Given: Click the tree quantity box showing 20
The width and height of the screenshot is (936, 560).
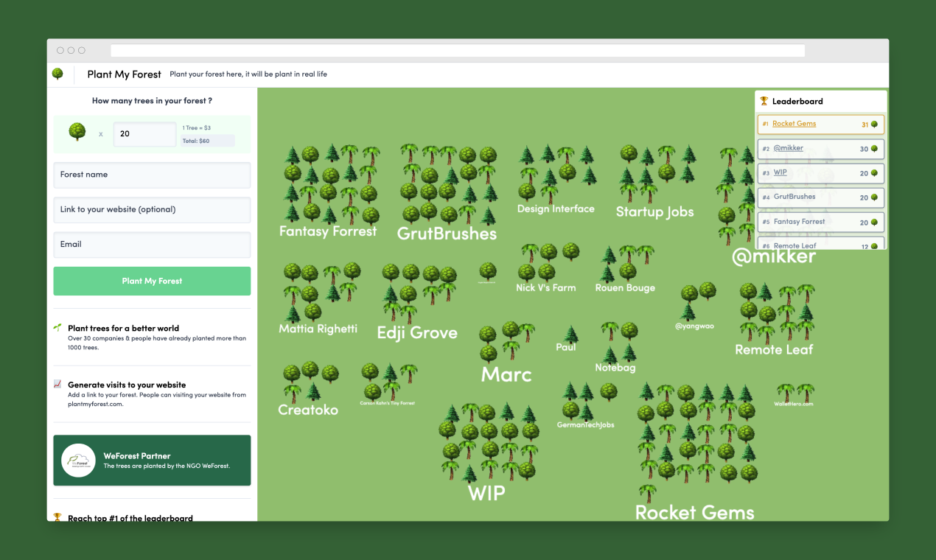Looking at the screenshot, I should click(144, 133).
